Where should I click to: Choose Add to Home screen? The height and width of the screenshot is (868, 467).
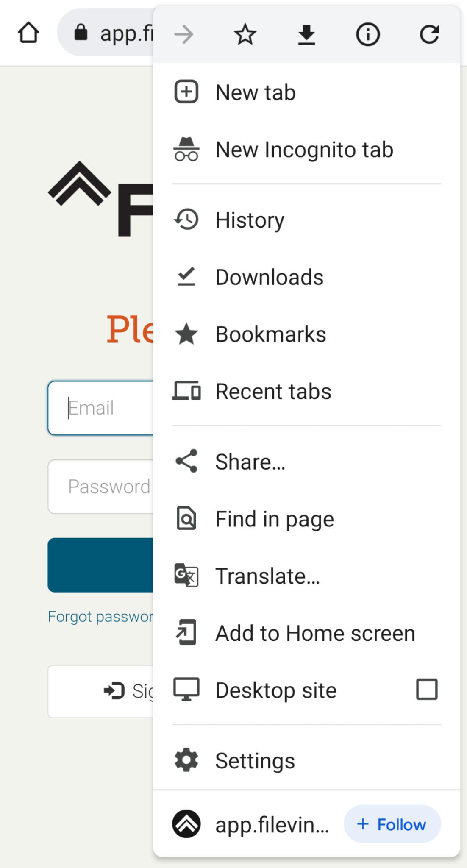315,633
